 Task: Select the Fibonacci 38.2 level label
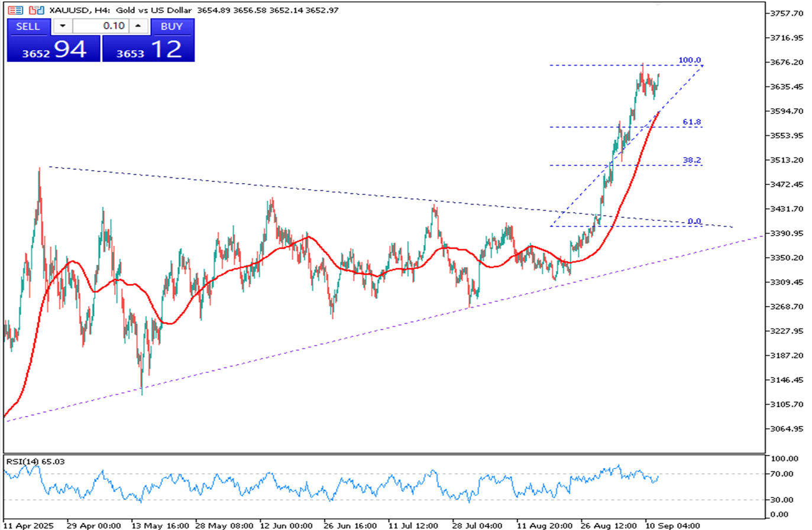pos(691,160)
